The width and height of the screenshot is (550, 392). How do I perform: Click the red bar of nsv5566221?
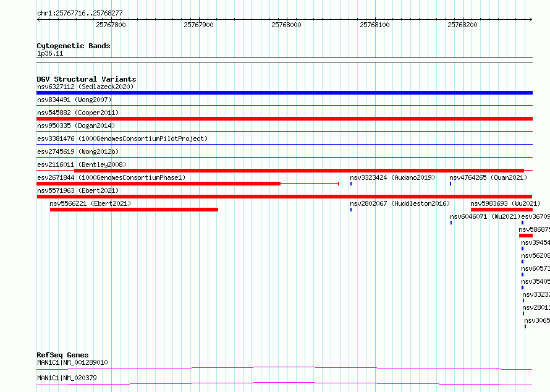click(x=134, y=210)
